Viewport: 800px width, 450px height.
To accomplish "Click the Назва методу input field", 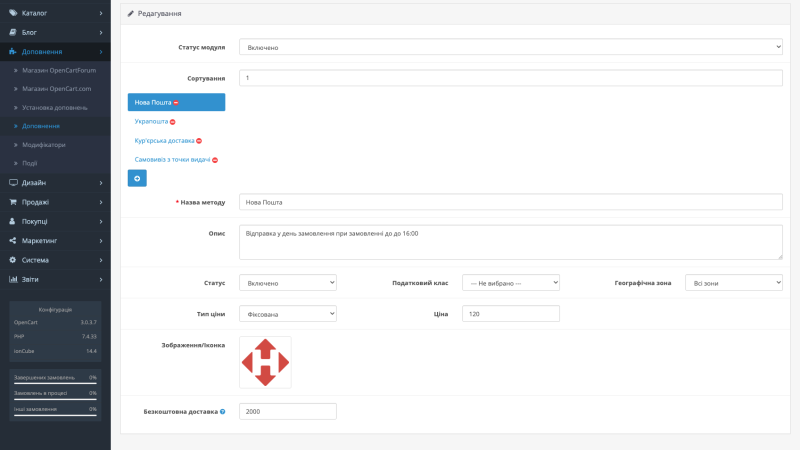I will (x=511, y=202).
